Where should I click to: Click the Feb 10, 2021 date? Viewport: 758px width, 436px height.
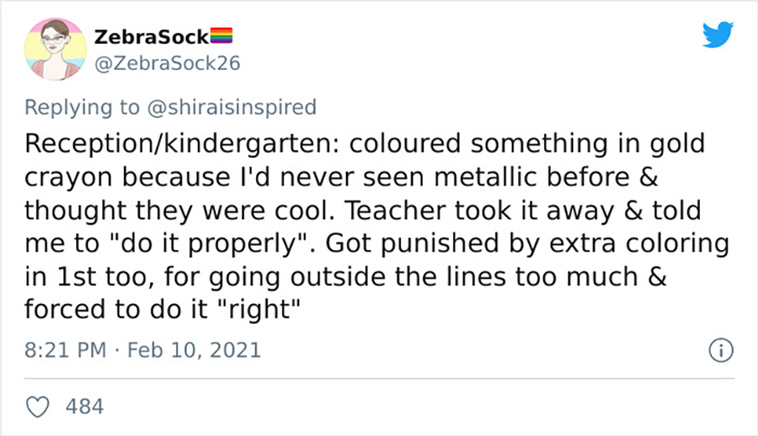194,350
